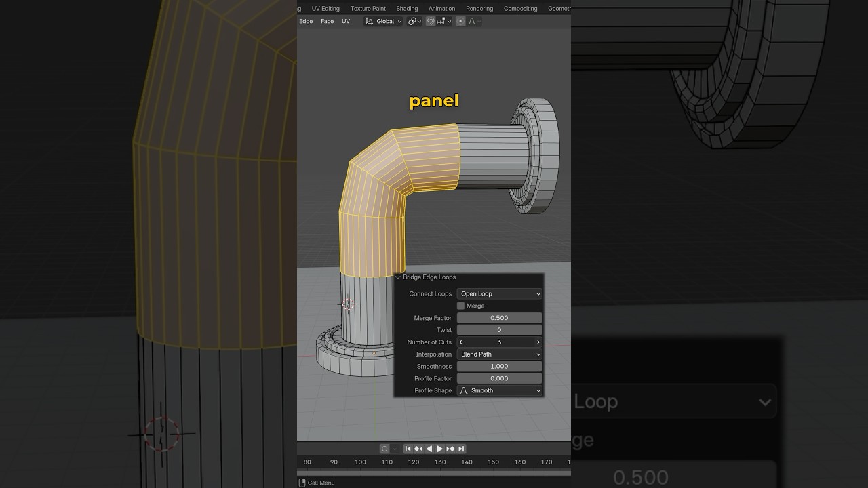Click the Profile Factor 0.000 field

[x=500, y=379]
